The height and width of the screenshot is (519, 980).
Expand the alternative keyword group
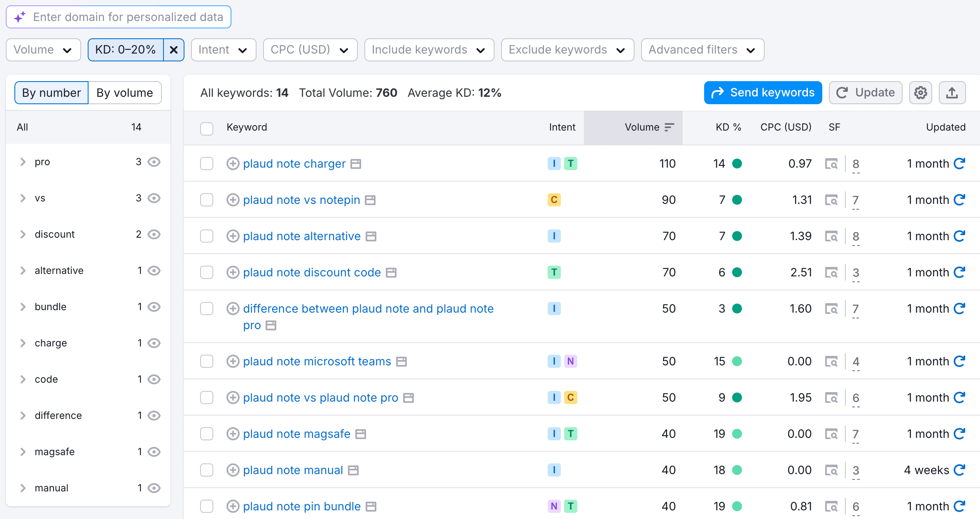(x=23, y=271)
